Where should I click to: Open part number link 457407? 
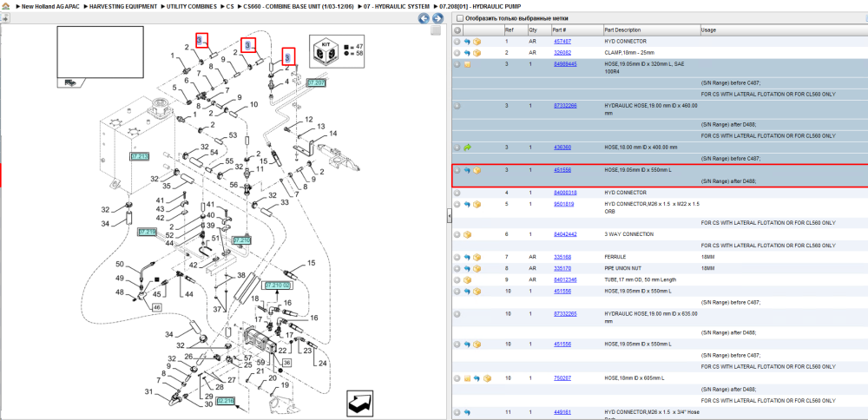tap(562, 42)
